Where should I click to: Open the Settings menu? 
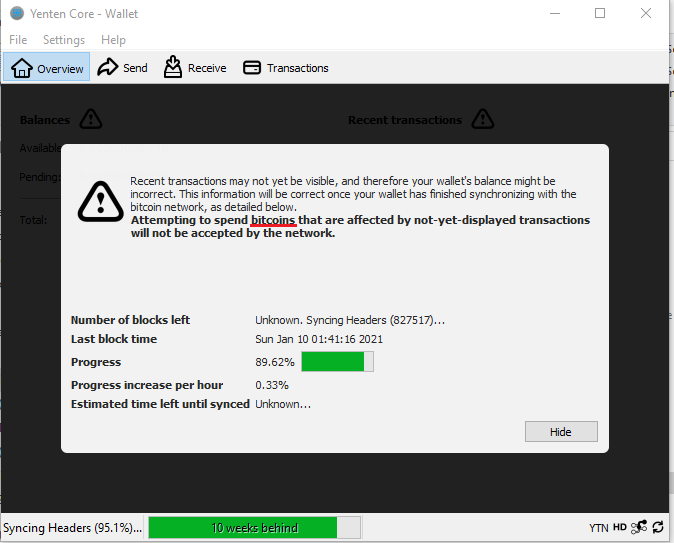64,40
